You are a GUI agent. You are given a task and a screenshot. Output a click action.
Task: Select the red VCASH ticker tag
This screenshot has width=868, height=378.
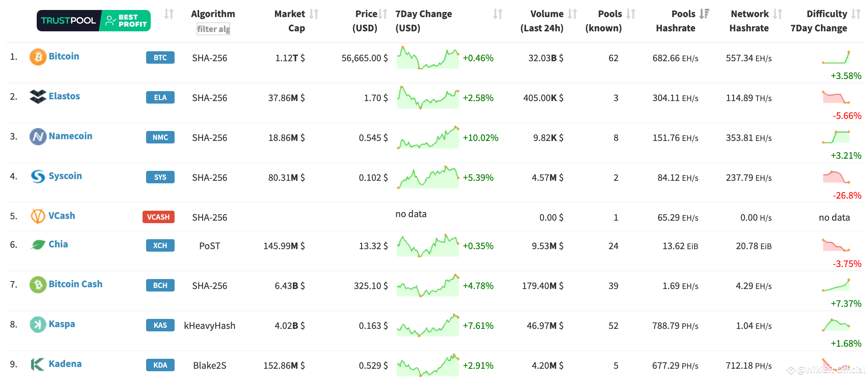(158, 217)
